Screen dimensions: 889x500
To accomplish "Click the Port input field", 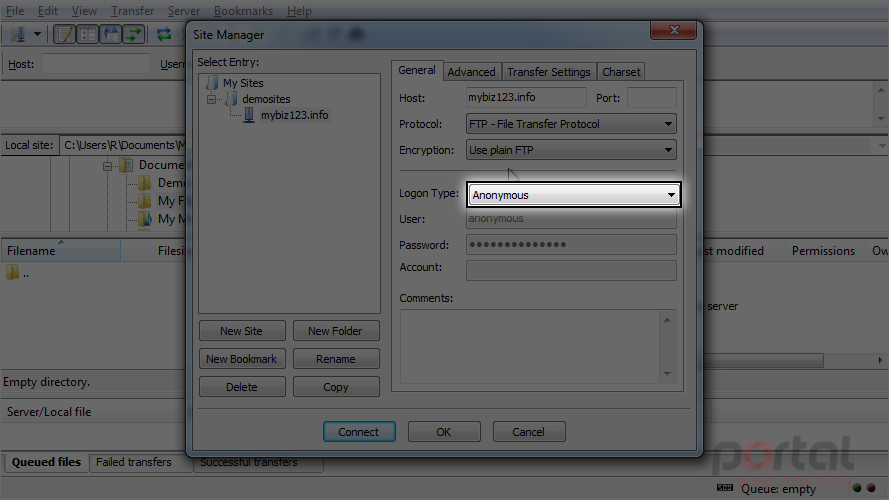I will 651,98.
